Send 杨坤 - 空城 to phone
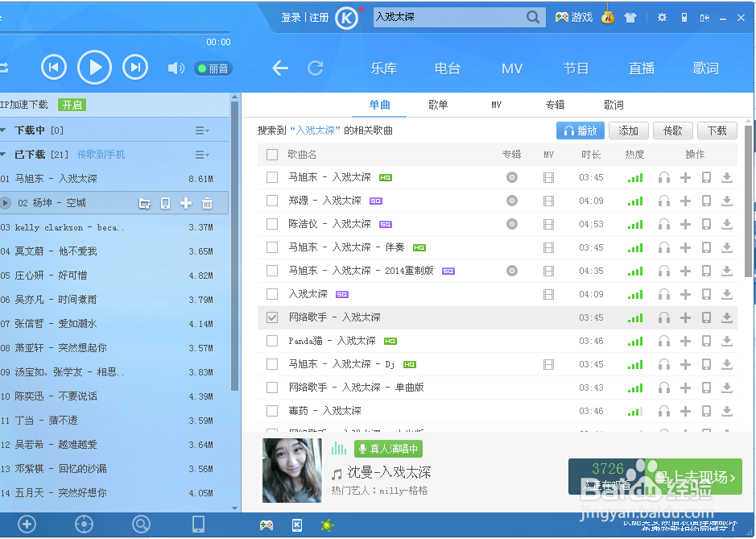Viewport: 756px width, 539px height. pyautogui.click(x=165, y=203)
